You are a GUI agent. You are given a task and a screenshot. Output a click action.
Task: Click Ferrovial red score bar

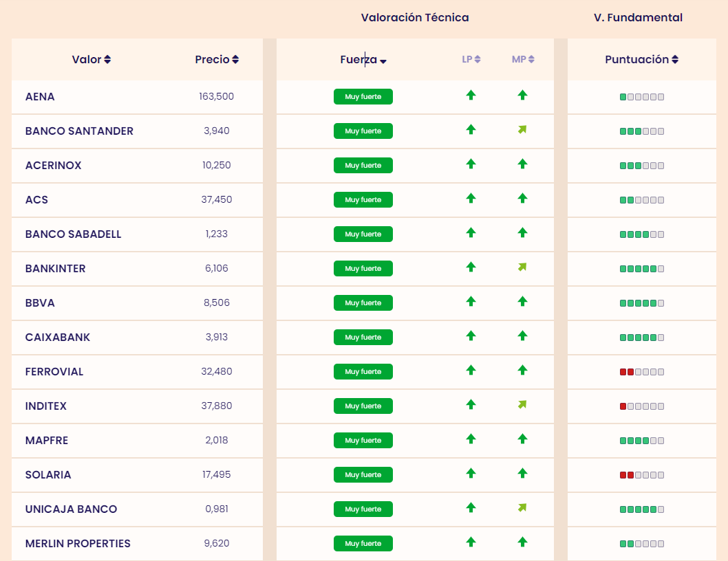tap(641, 372)
